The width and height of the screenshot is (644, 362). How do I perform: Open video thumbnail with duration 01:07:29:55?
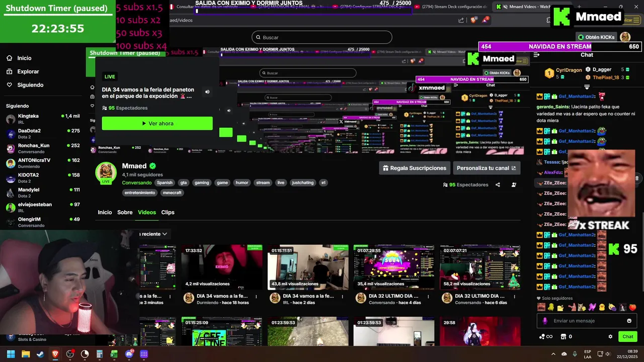coord(394,267)
